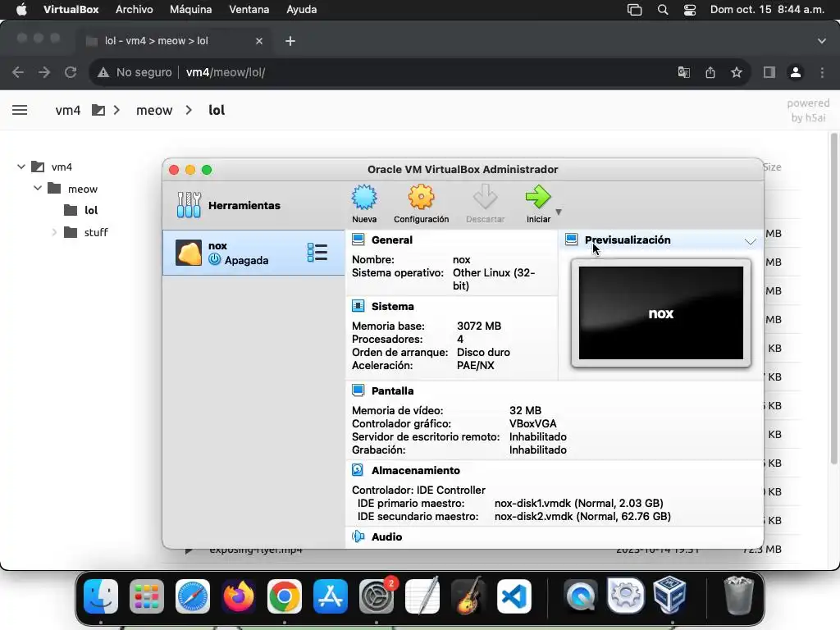Collapse the Previsualización panel chevron
Image resolution: width=840 pixels, height=630 pixels.
[751, 242]
